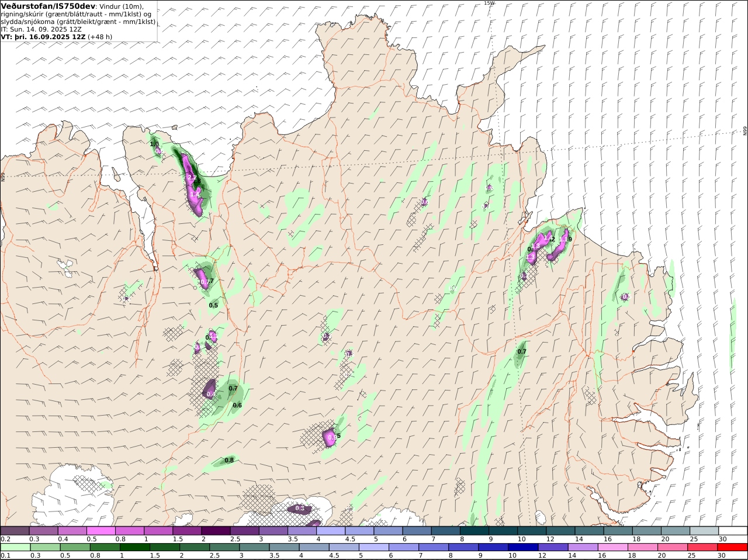The width and height of the screenshot is (748, 560).
Task: Click the initial time line 'IT: Sun. 14. 09. 2025 12Z'
Action: [x=41, y=29]
